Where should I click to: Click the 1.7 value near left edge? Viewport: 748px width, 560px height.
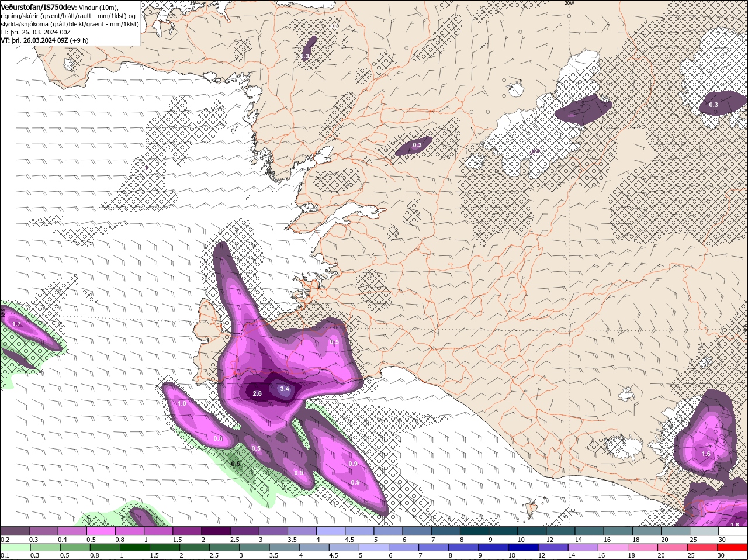click(17, 324)
